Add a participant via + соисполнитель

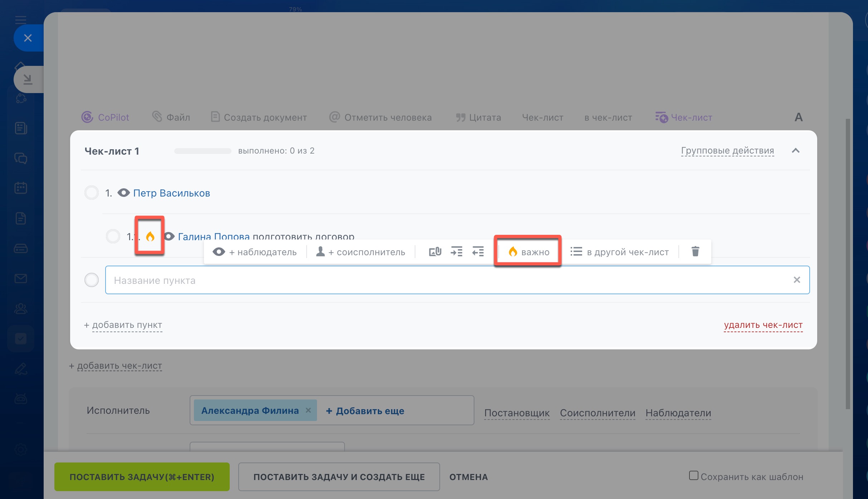tap(360, 252)
